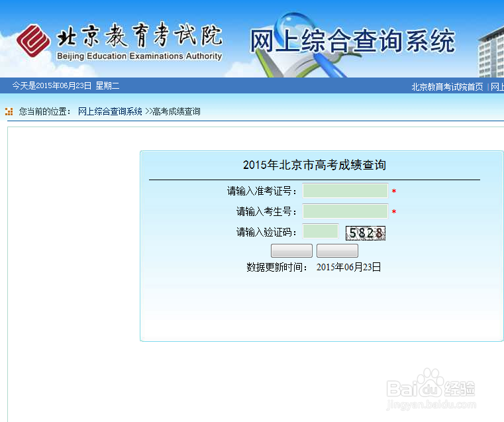Refresh the 5828 captcha image
The image size is (504, 422).
point(366,233)
